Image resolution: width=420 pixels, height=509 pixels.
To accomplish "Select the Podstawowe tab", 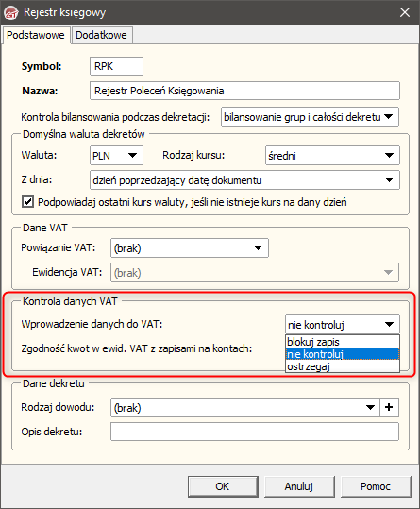I will pyautogui.click(x=36, y=35).
